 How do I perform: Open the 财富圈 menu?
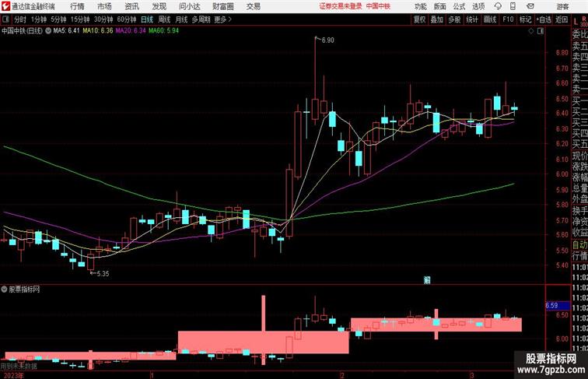pyautogui.click(x=223, y=6)
